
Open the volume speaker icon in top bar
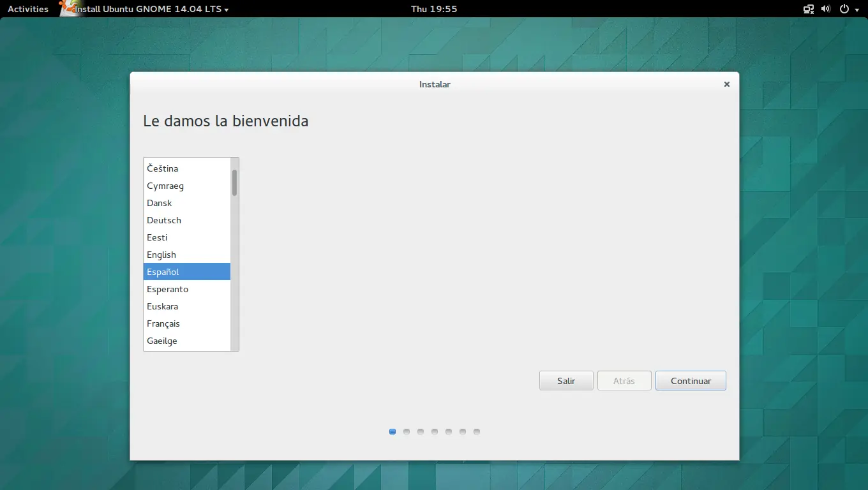point(826,9)
